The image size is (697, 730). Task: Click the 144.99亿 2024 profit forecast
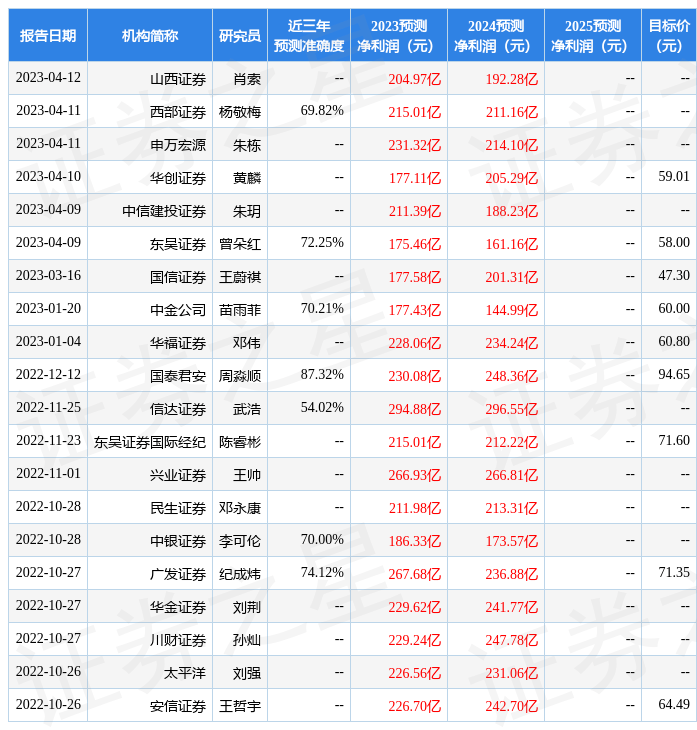pyautogui.click(x=511, y=310)
